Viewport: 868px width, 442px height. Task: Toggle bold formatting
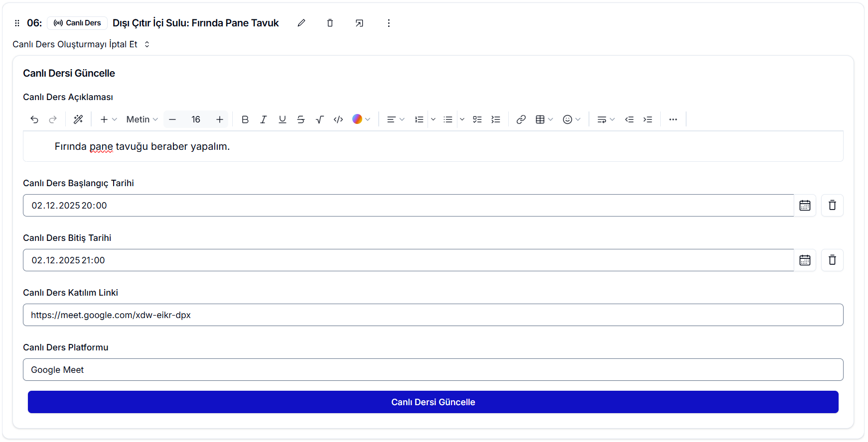coord(245,119)
